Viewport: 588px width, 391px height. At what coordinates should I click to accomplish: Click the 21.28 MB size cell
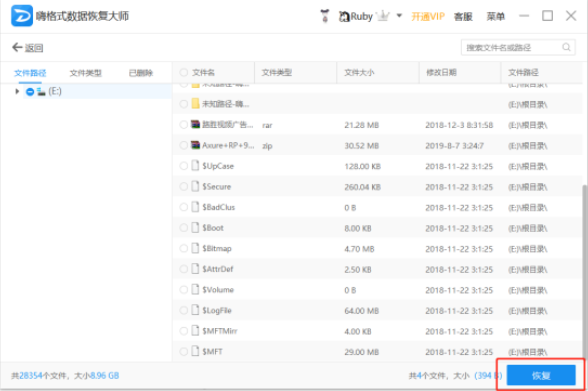click(362, 125)
